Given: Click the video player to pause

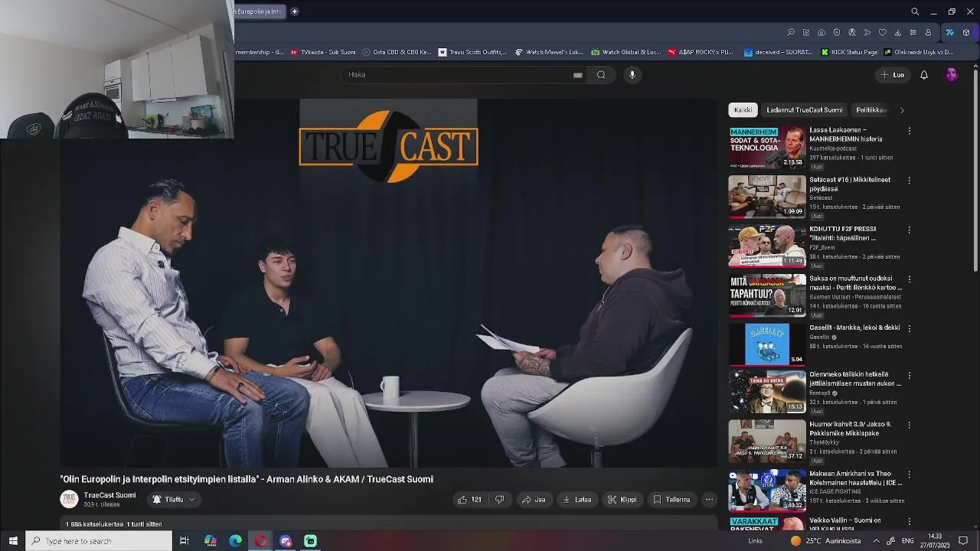Looking at the screenshot, I should [389, 282].
